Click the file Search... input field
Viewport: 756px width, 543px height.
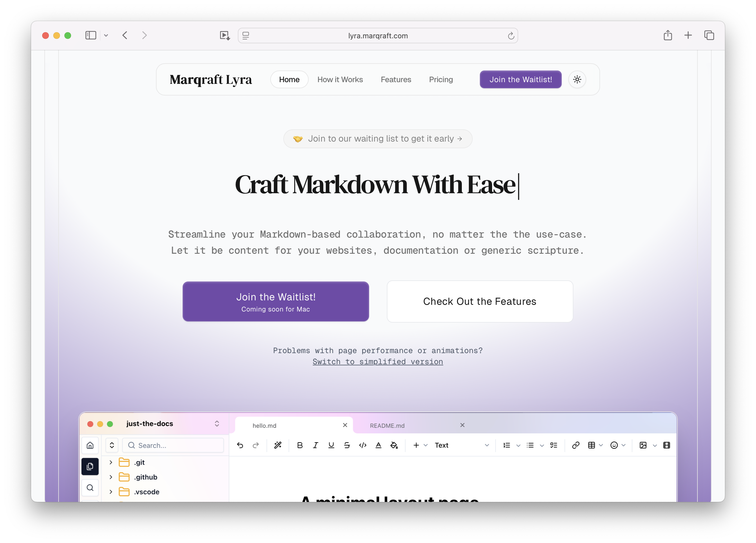173,445
